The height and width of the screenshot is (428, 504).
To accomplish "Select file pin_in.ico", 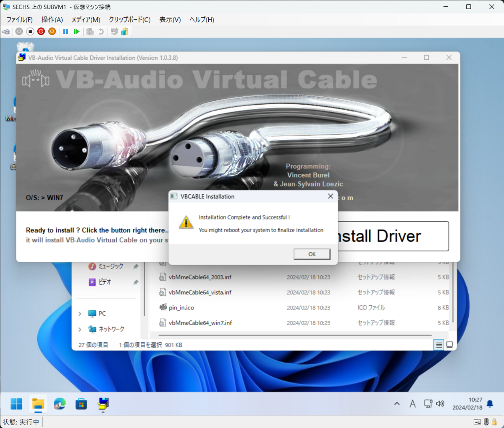I will click(x=181, y=308).
